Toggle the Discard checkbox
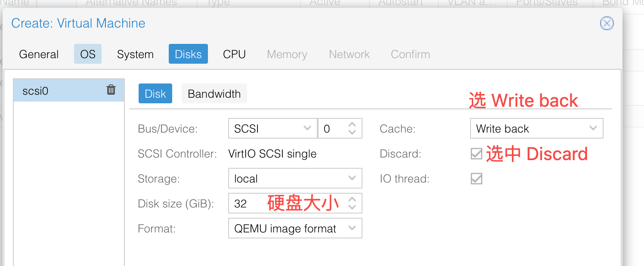 [x=476, y=154]
